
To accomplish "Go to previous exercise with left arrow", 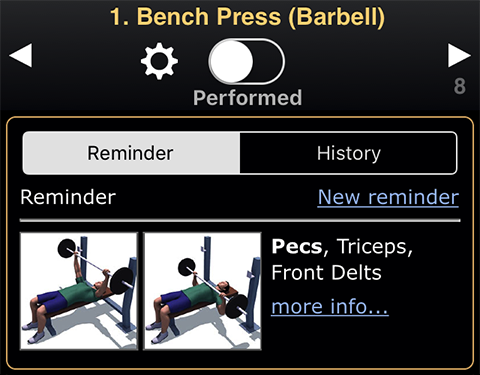I will point(21,55).
